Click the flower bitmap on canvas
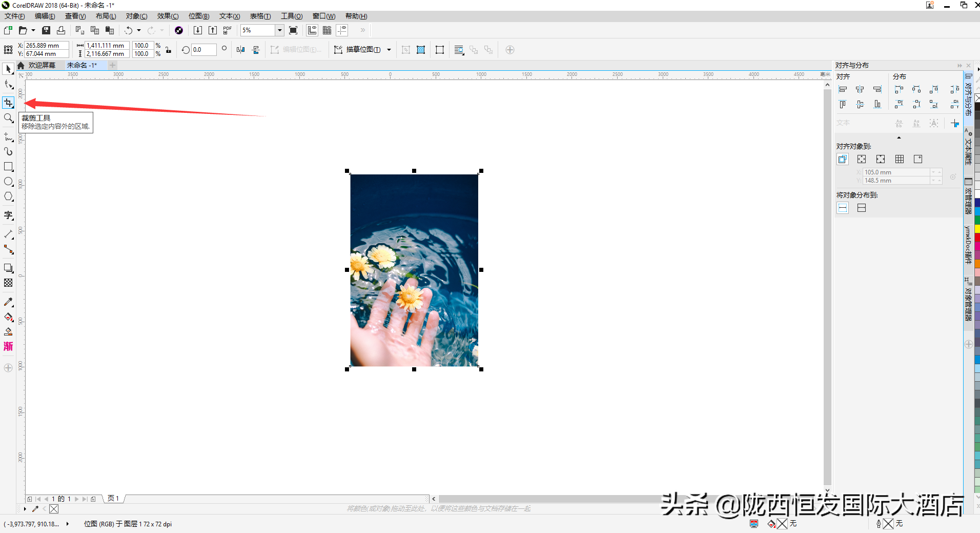This screenshot has width=980, height=533. coord(414,270)
